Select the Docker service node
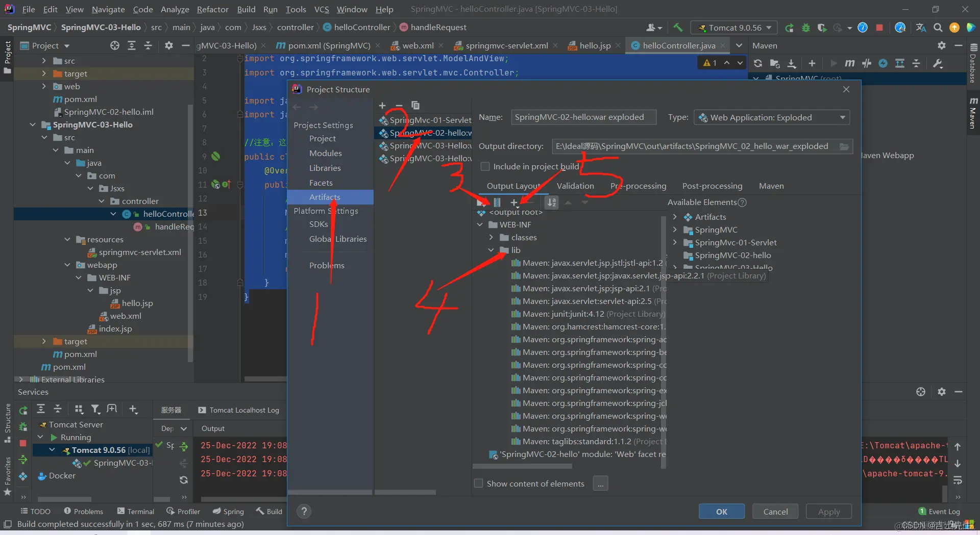The image size is (980, 535). coord(57,475)
